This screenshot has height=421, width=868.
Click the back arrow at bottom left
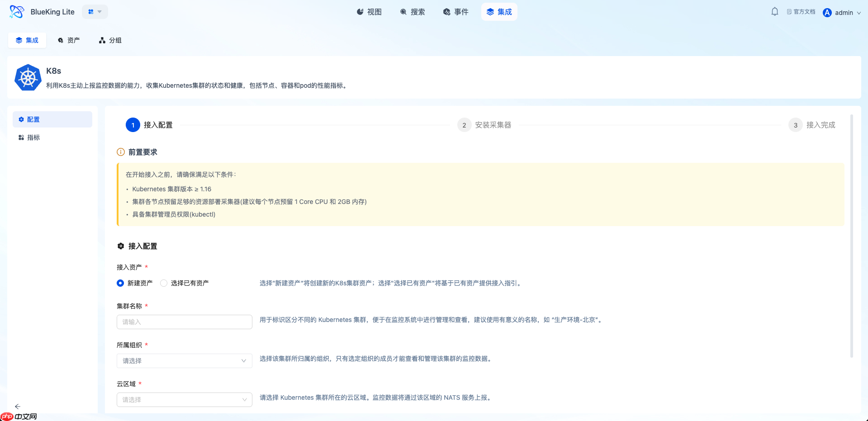click(18, 407)
